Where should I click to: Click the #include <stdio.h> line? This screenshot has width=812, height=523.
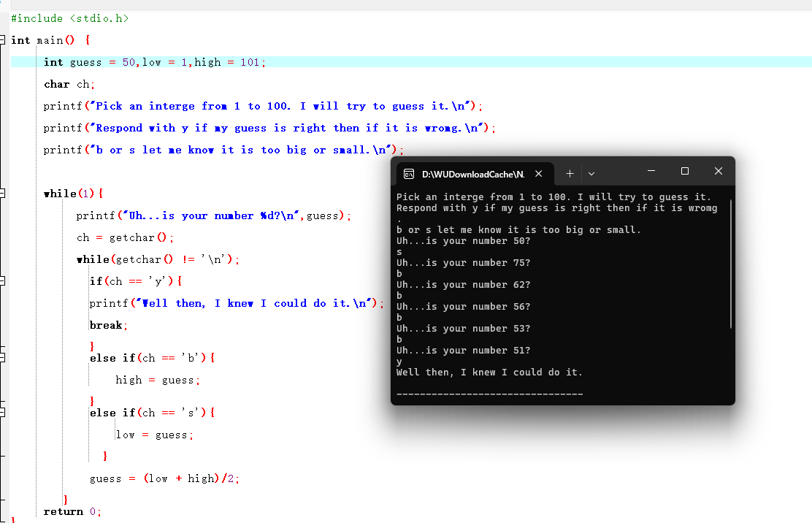(x=70, y=18)
